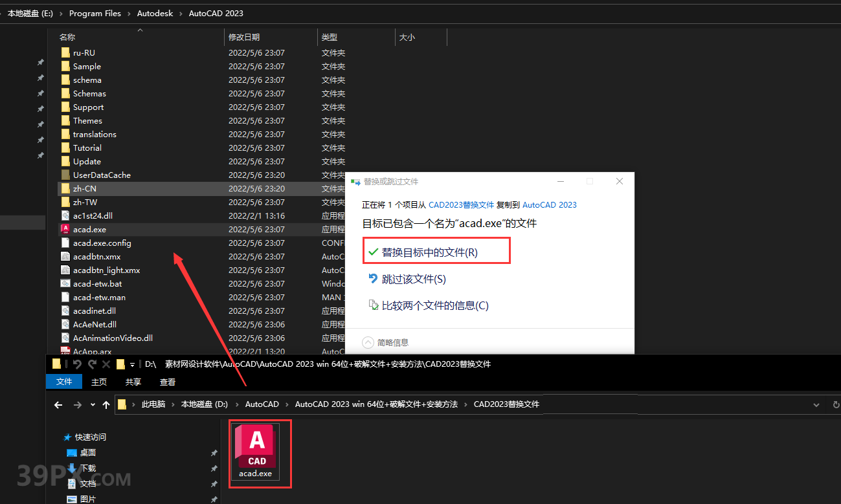Image resolution: width=841 pixels, height=504 pixels.
Task: Click Autodesk breadcrumb in top window
Action: 155,13
